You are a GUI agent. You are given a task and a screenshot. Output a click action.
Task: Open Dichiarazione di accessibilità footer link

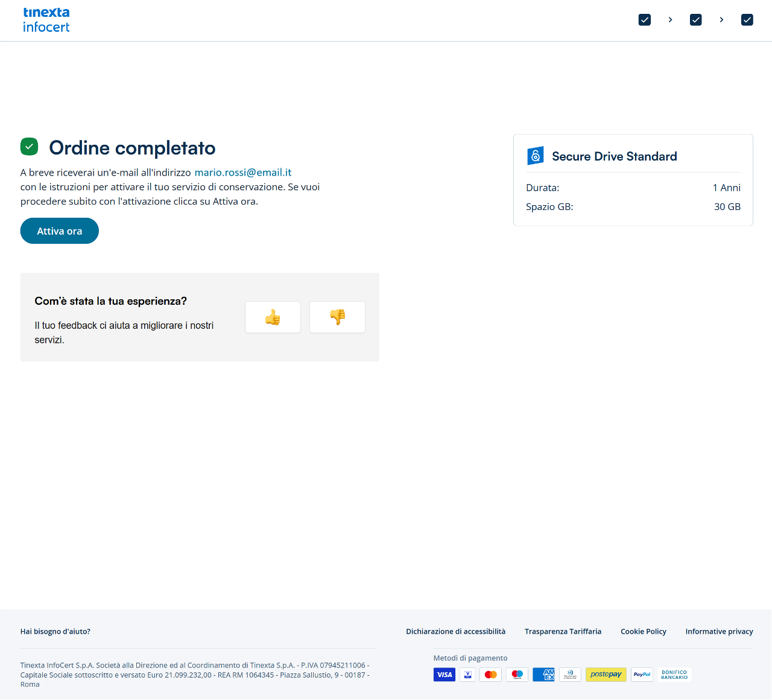coord(455,632)
